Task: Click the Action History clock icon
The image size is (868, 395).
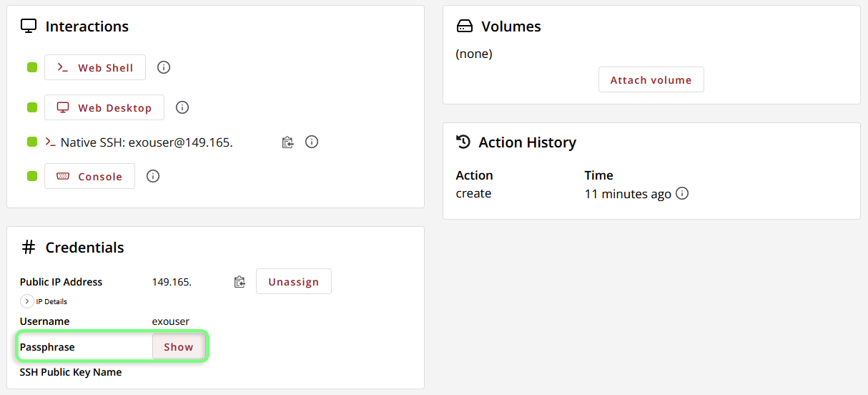Action: (x=463, y=142)
